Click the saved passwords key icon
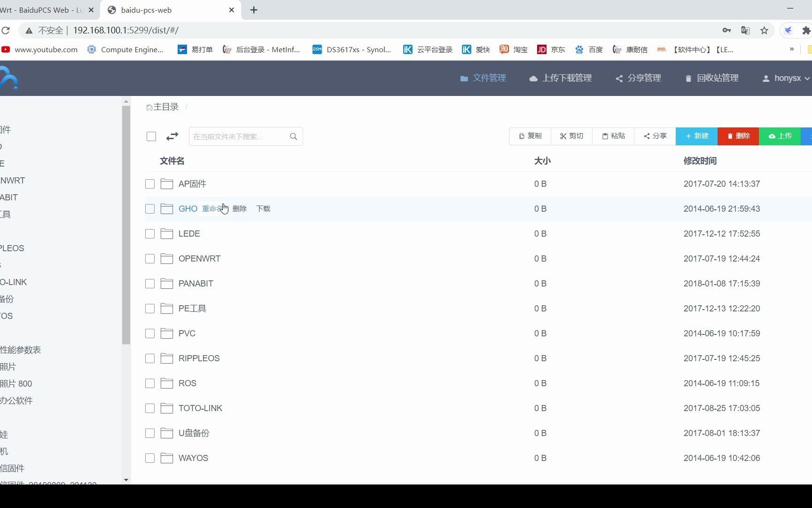 (726, 30)
